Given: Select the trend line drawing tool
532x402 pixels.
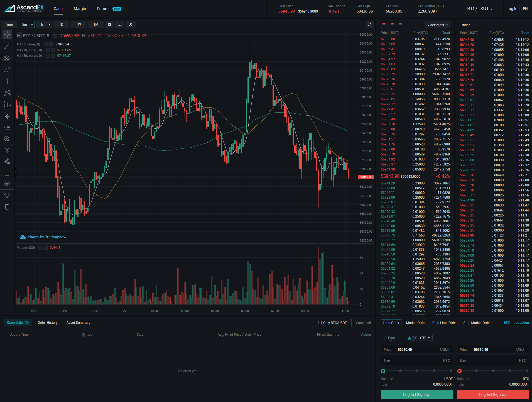Looking at the screenshot, I should tap(7, 46).
